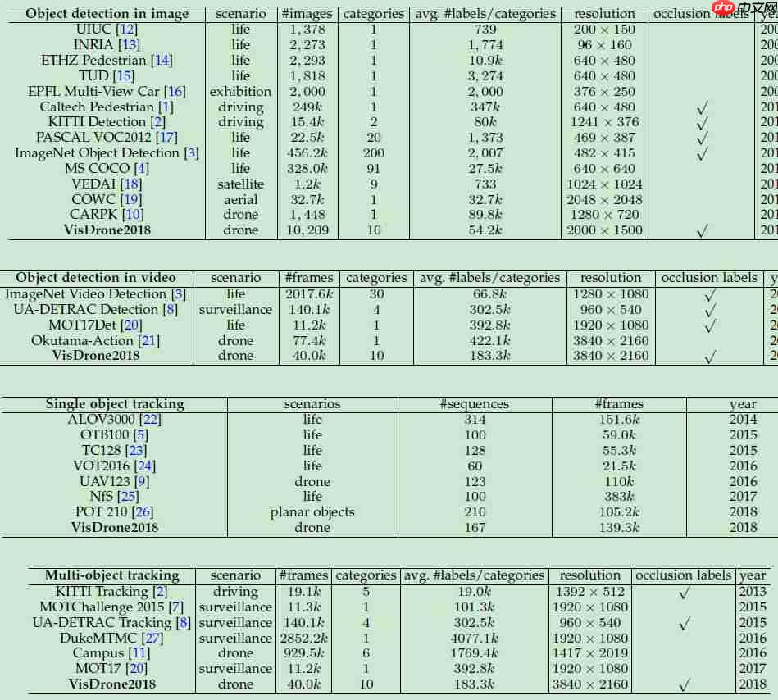Select the '2017.6k' frames value
This screenshot has width=778, height=700.
pos(309,294)
